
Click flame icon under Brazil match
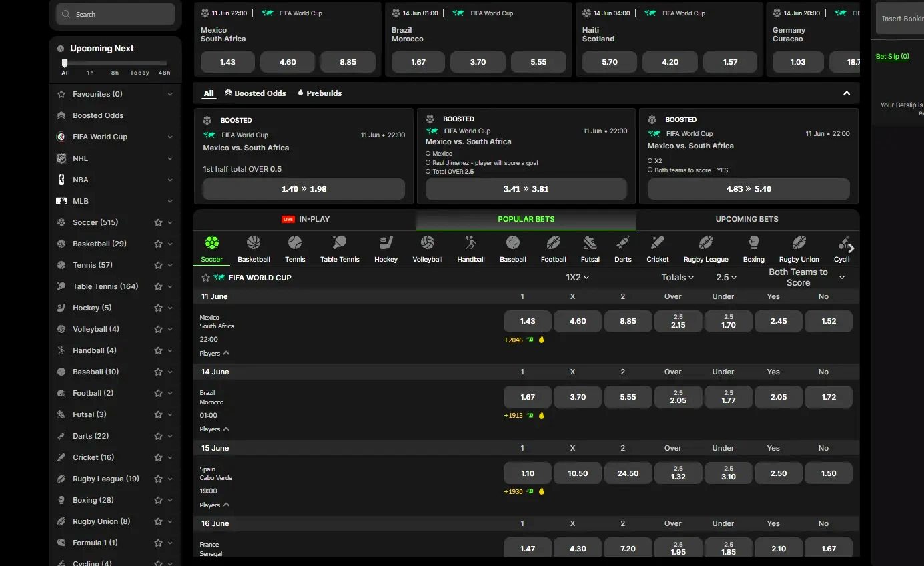click(x=542, y=416)
